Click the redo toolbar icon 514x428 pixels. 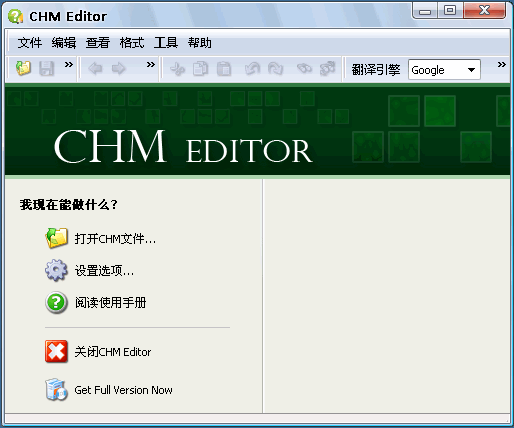pos(275,69)
